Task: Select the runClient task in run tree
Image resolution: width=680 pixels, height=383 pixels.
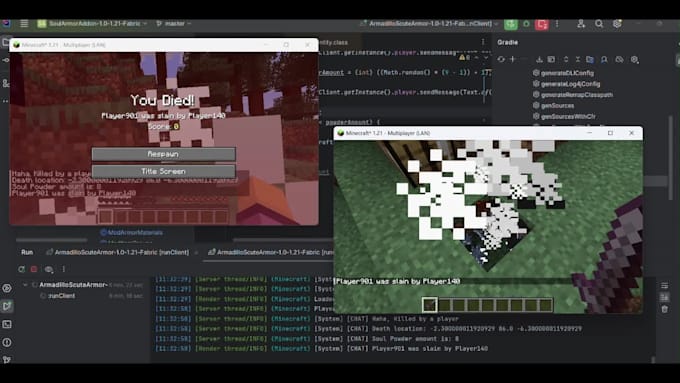Action: 62,296
